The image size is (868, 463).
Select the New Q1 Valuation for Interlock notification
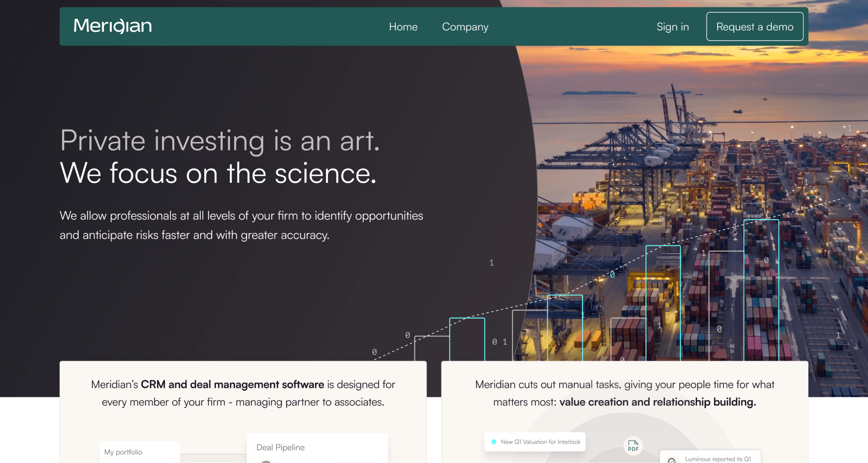[535, 442]
